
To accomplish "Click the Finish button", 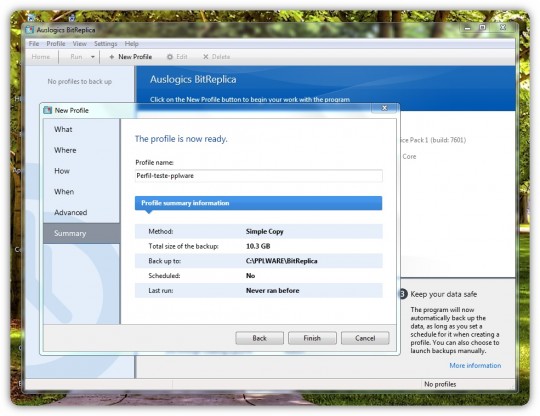I will (x=312, y=338).
